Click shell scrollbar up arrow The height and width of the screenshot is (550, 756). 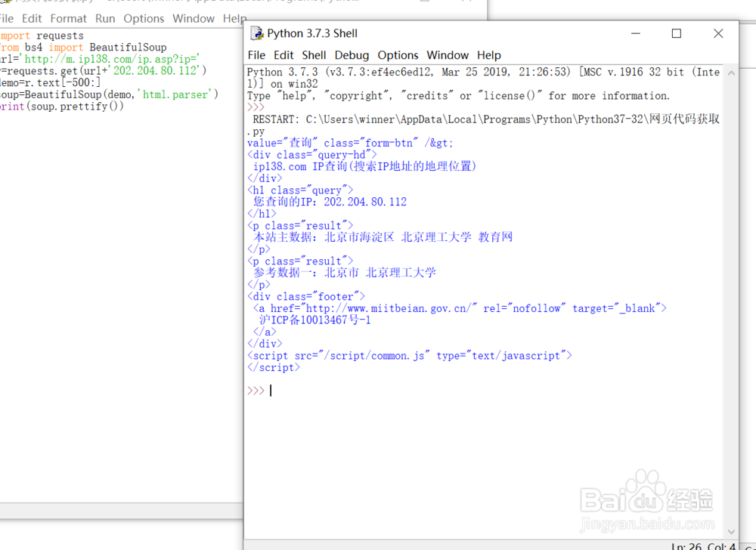click(731, 73)
